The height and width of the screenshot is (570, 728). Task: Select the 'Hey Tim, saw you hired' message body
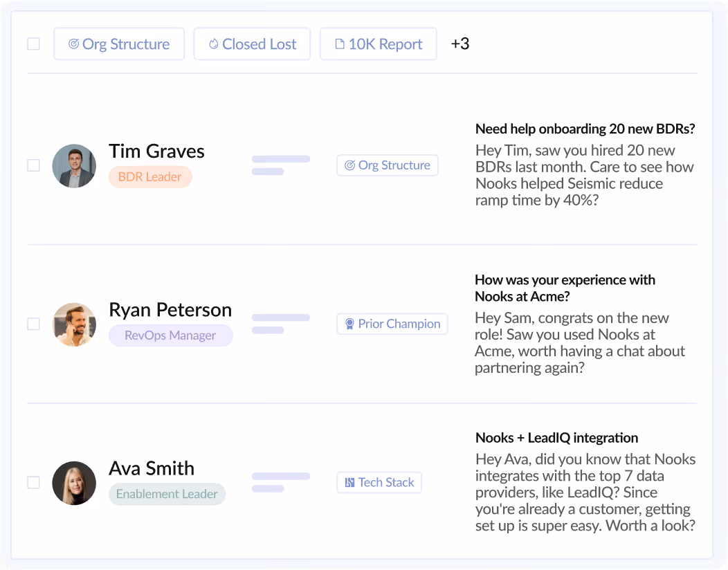coord(585,176)
